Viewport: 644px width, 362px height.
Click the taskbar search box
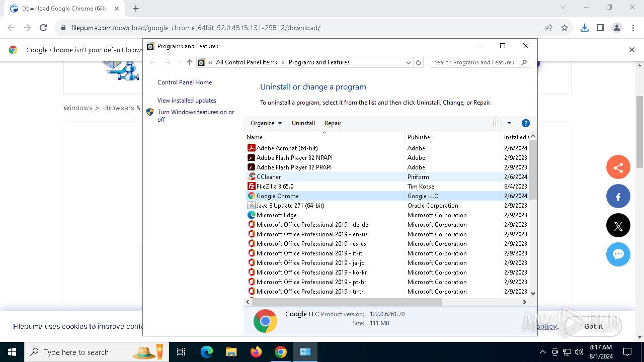(96, 352)
